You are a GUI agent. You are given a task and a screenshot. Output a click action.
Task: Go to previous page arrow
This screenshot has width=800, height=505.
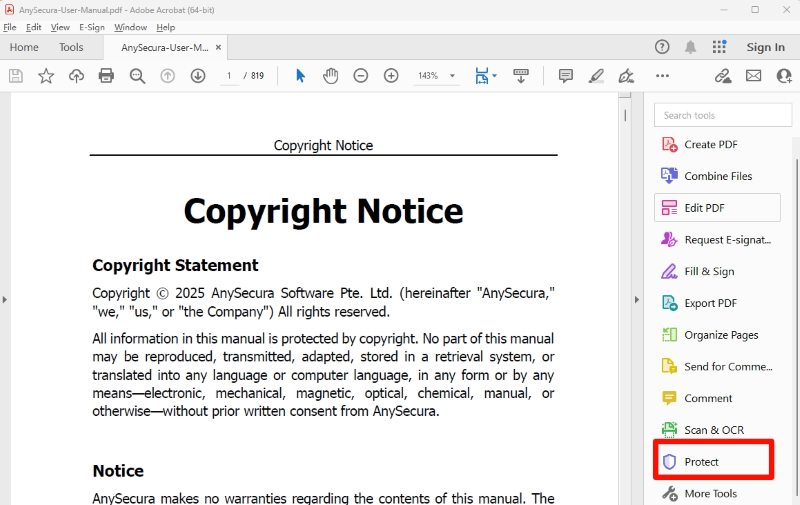(167, 76)
